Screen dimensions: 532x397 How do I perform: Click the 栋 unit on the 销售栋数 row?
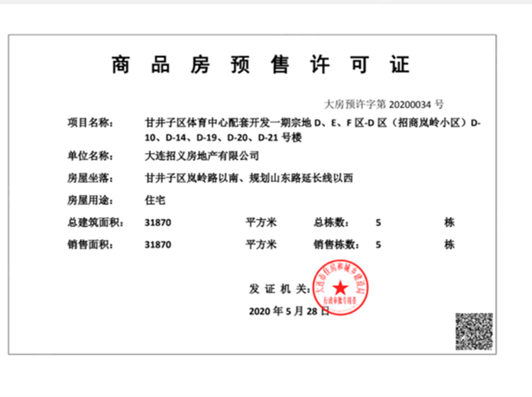[x=449, y=245]
